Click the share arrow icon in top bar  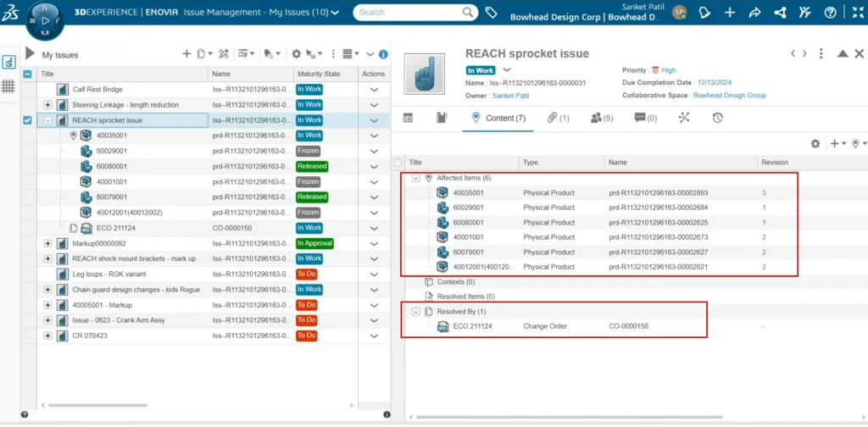pos(754,12)
